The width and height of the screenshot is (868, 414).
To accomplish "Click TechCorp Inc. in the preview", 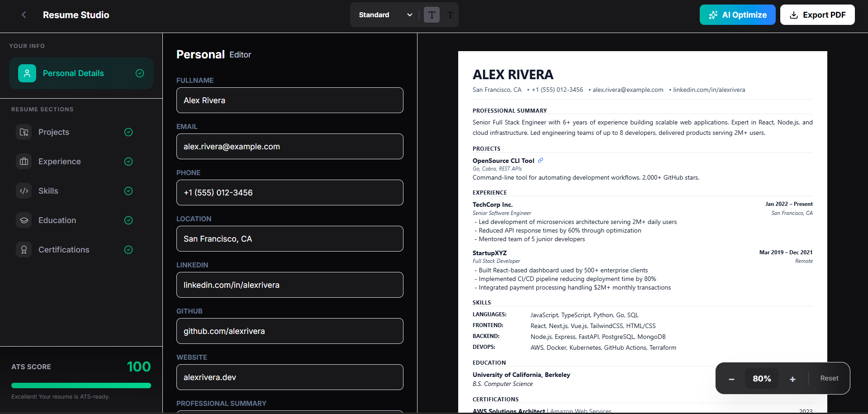I will (493, 205).
